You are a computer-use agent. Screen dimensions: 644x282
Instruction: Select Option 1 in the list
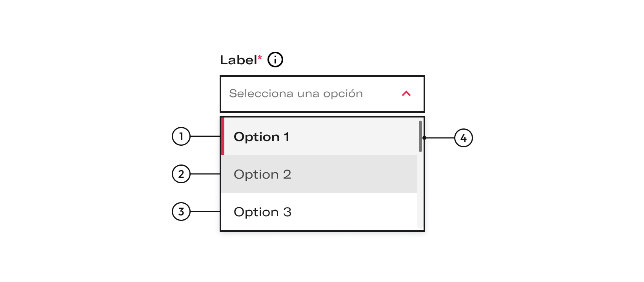319,136
